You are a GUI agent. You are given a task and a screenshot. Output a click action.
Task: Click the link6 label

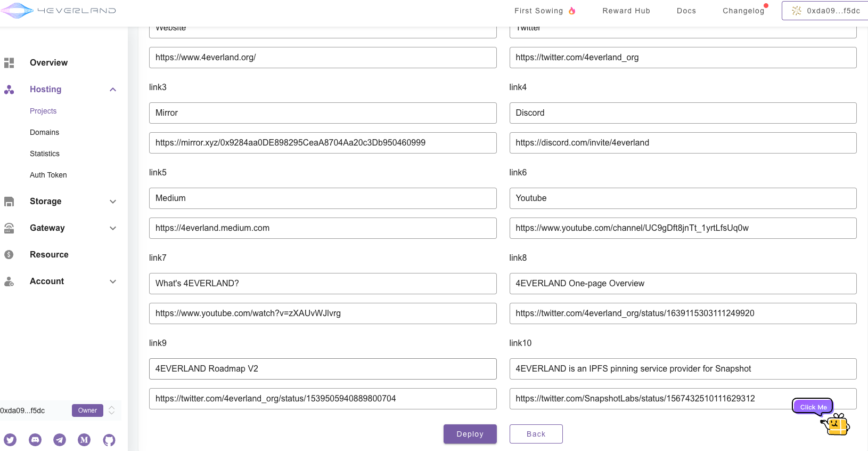click(518, 173)
